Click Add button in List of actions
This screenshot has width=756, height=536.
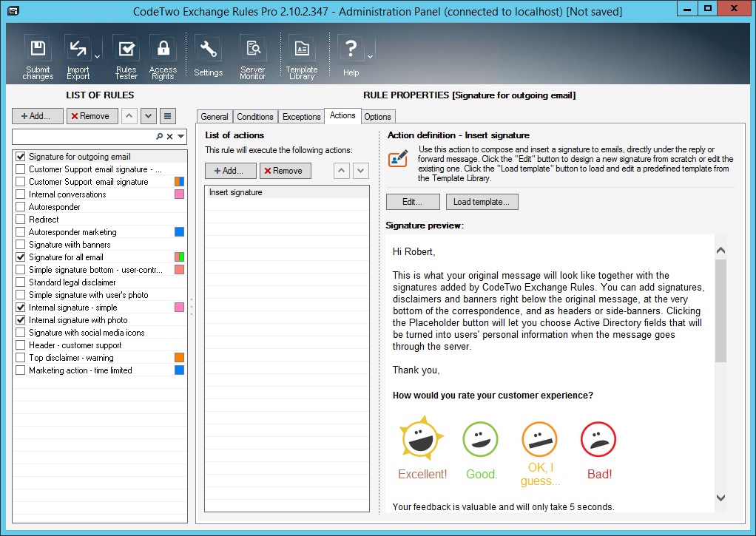(231, 171)
